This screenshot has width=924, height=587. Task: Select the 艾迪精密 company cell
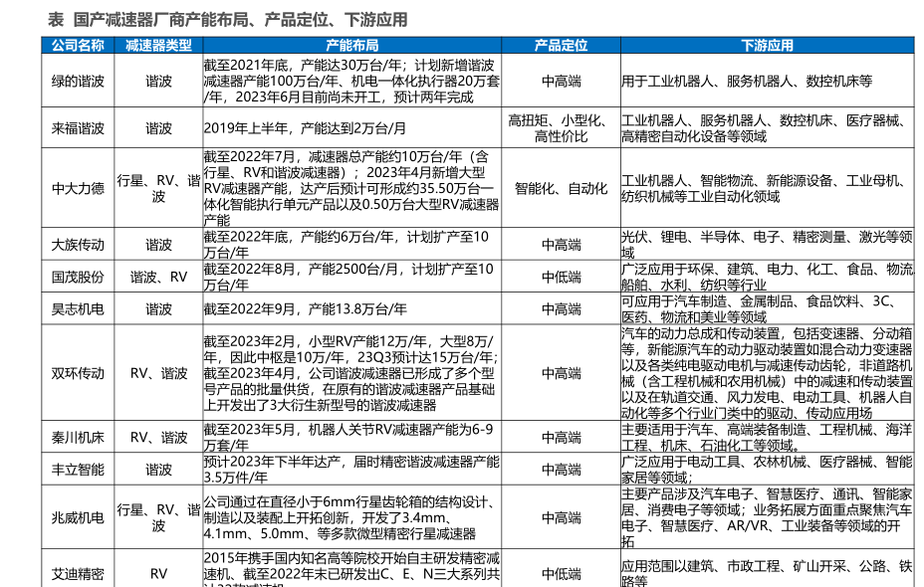[78, 574]
